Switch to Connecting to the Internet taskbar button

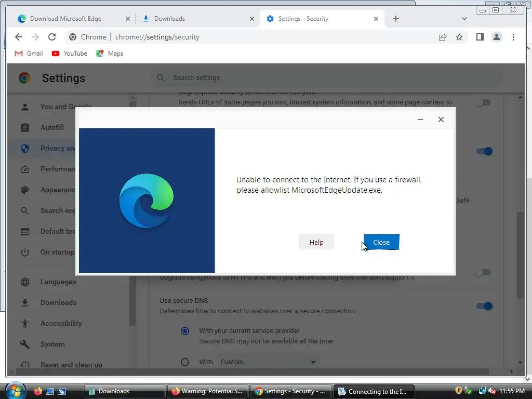click(x=374, y=391)
